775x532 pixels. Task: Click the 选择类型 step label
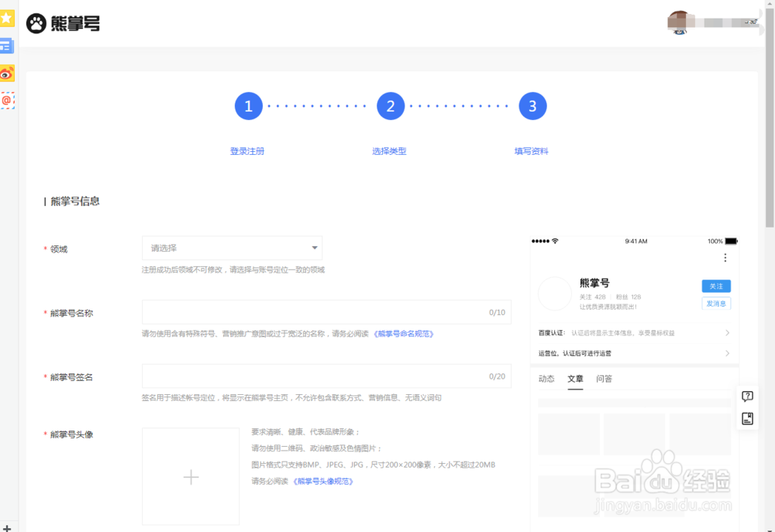(x=389, y=151)
